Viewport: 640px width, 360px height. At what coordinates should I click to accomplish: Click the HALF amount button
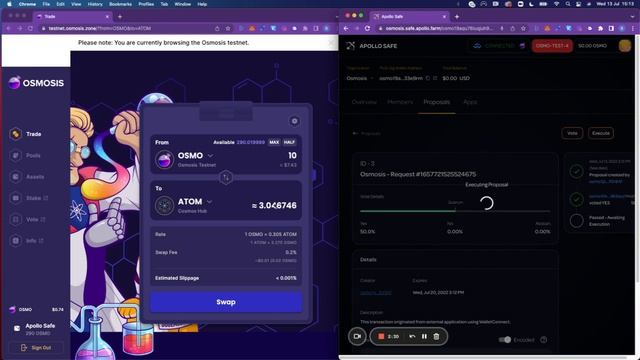click(289, 142)
